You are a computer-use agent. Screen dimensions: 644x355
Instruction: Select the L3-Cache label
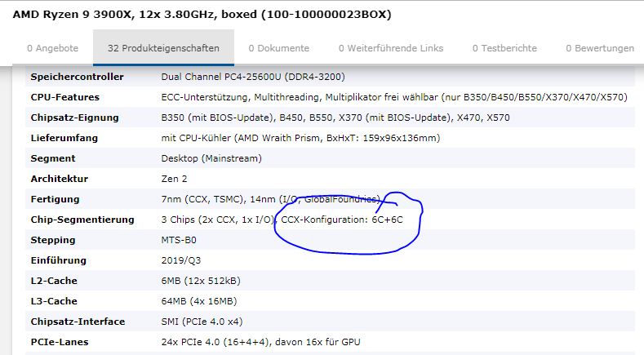54,301
